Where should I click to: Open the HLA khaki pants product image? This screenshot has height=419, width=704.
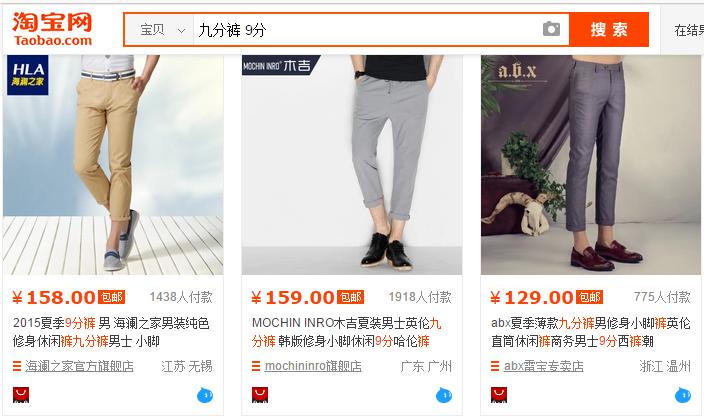tap(113, 165)
